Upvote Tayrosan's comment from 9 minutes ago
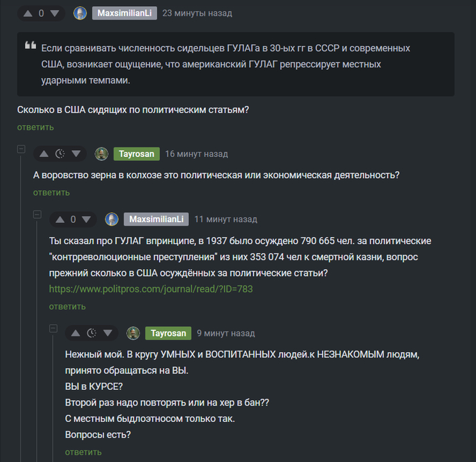Image resolution: width=476 pixels, height=462 pixels. click(x=75, y=334)
